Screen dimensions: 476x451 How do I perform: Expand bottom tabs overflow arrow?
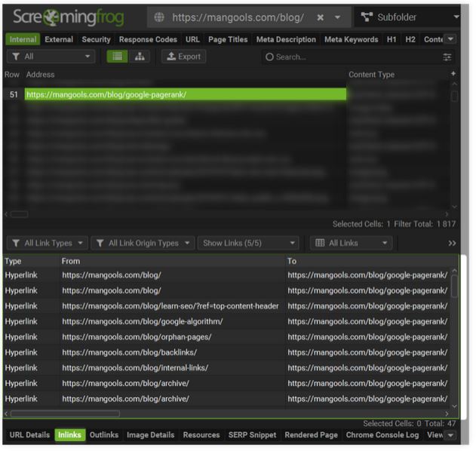[450, 435]
